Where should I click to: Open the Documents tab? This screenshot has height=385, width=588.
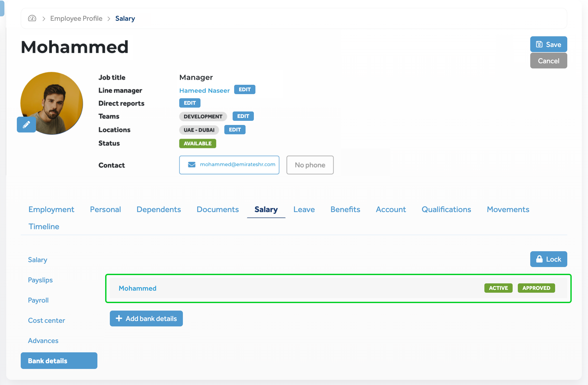tap(218, 209)
